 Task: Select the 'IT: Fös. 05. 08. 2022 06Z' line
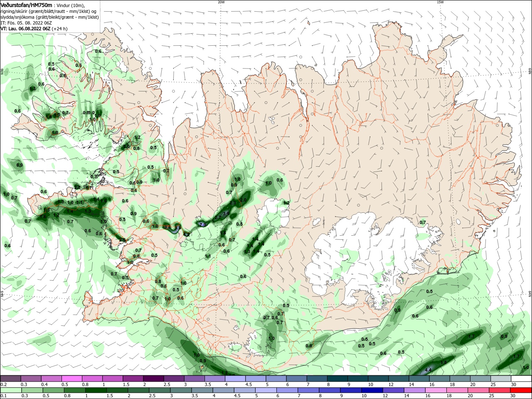[x=26, y=23]
